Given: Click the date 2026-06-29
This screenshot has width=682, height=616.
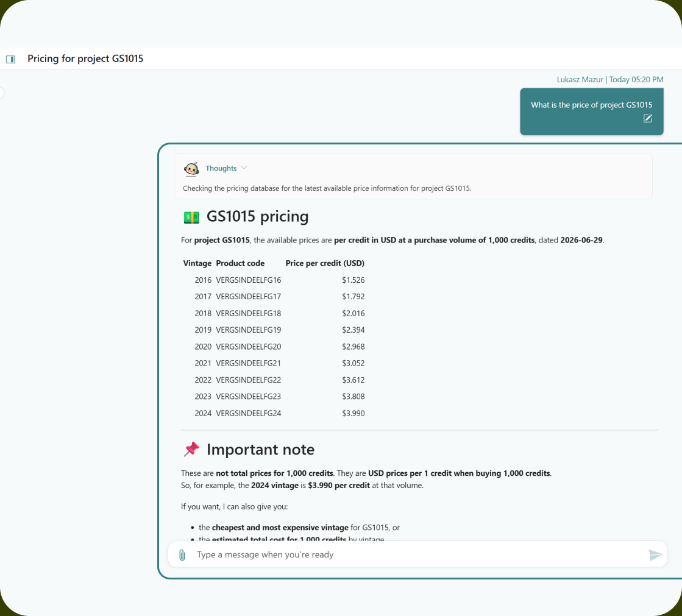Looking at the screenshot, I should (x=581, y=240).
